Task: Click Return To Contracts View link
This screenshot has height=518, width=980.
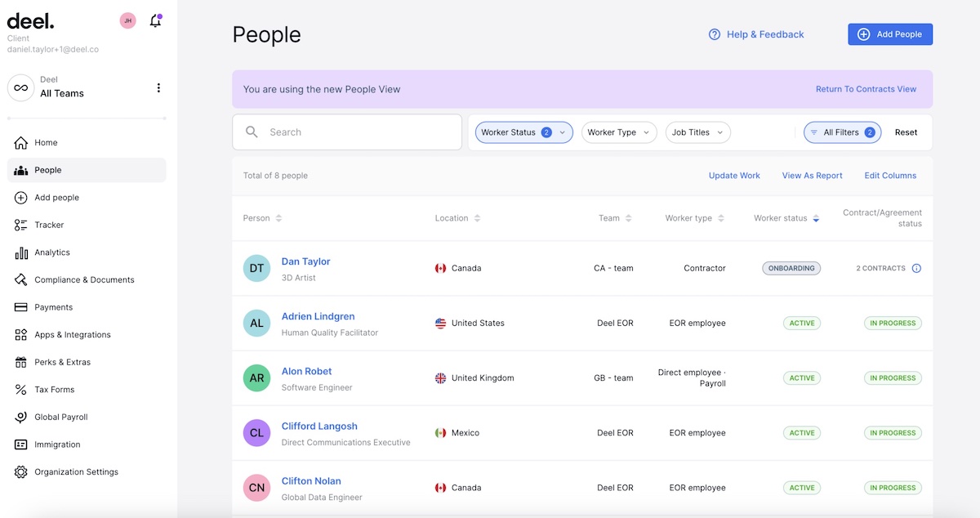Action: (866, 89)
